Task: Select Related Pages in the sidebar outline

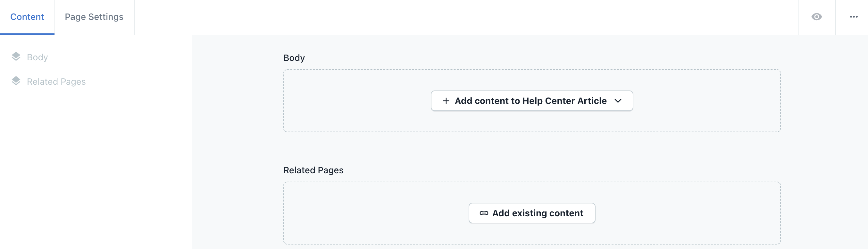Action: pyautogui.click(x=56, y=82)
